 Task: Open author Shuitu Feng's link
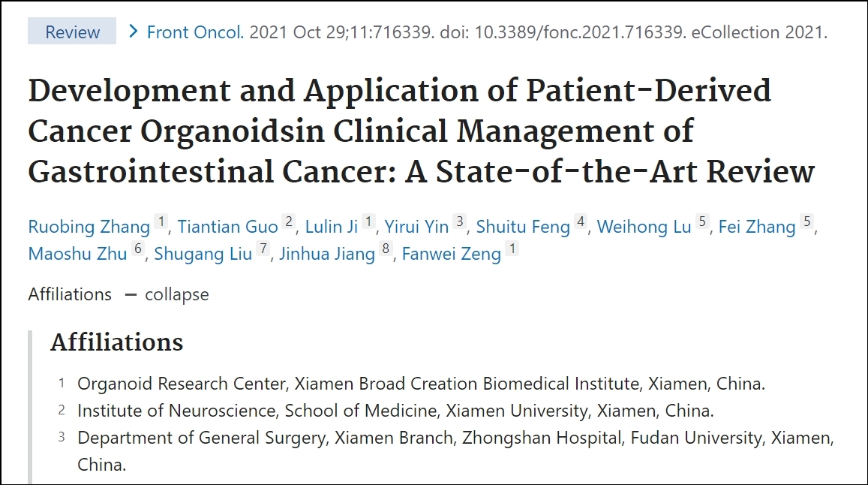[523, 227]
